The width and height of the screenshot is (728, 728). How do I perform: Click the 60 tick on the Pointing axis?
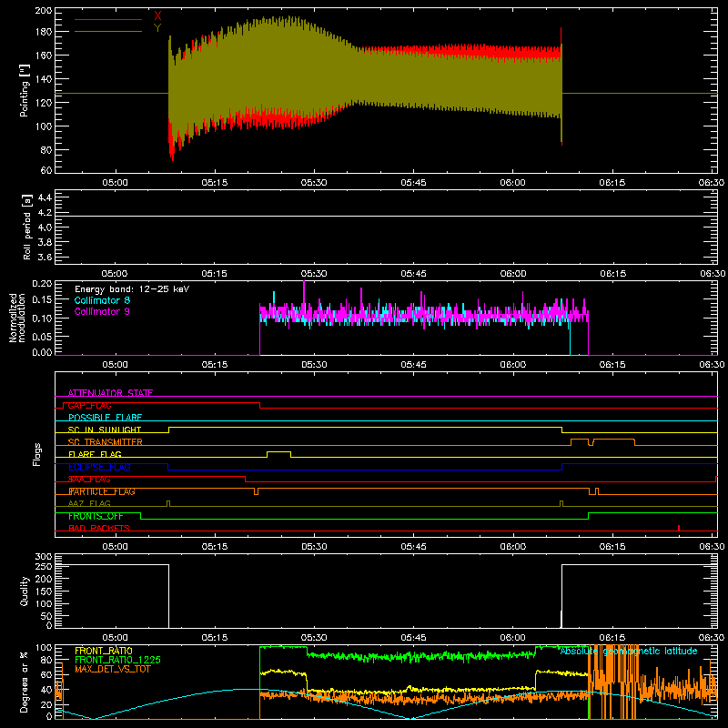point(46,170)
